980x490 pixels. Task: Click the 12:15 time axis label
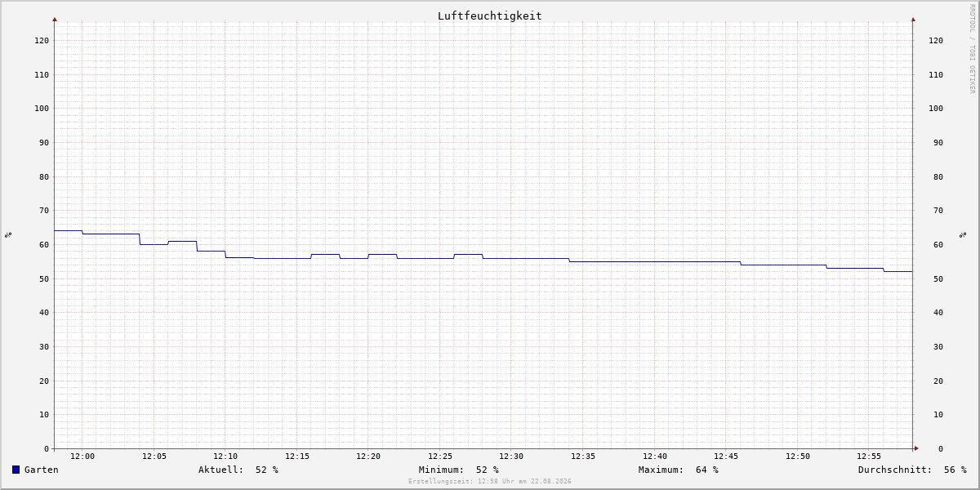[x=297, y=457]
